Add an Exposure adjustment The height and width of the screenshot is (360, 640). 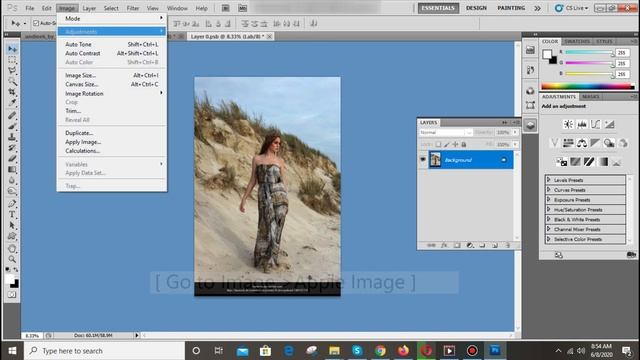pos(609,124)
